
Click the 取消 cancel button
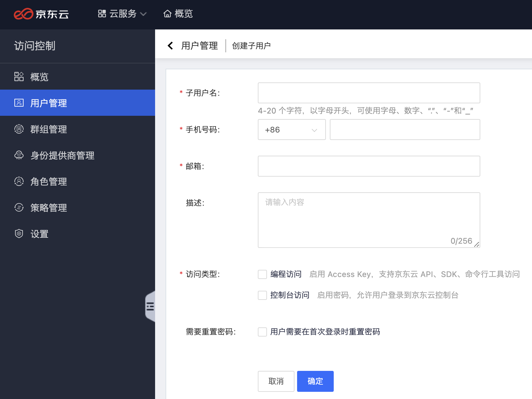(x=276, y=381)
